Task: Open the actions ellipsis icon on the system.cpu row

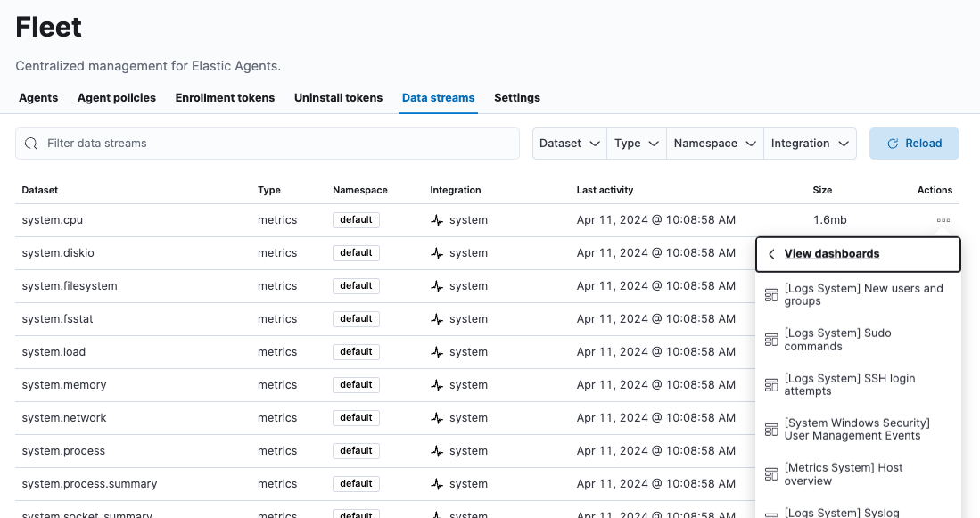Action: point(943,220)
